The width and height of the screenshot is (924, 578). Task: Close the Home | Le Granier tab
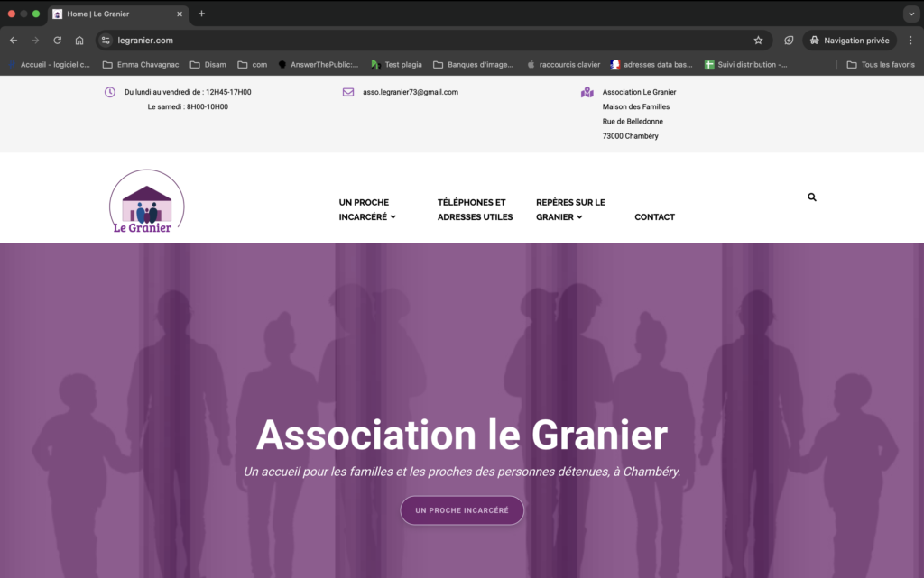coord(180,14)
